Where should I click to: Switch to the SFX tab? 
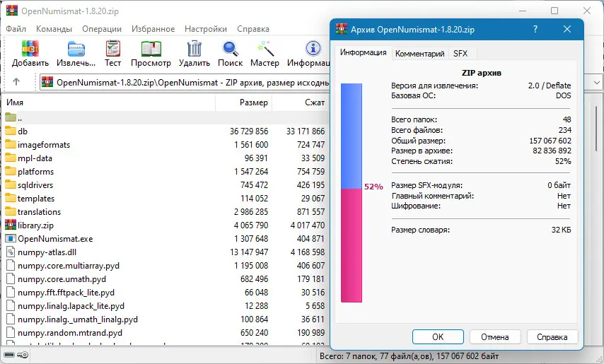click(x=460, y=54)
